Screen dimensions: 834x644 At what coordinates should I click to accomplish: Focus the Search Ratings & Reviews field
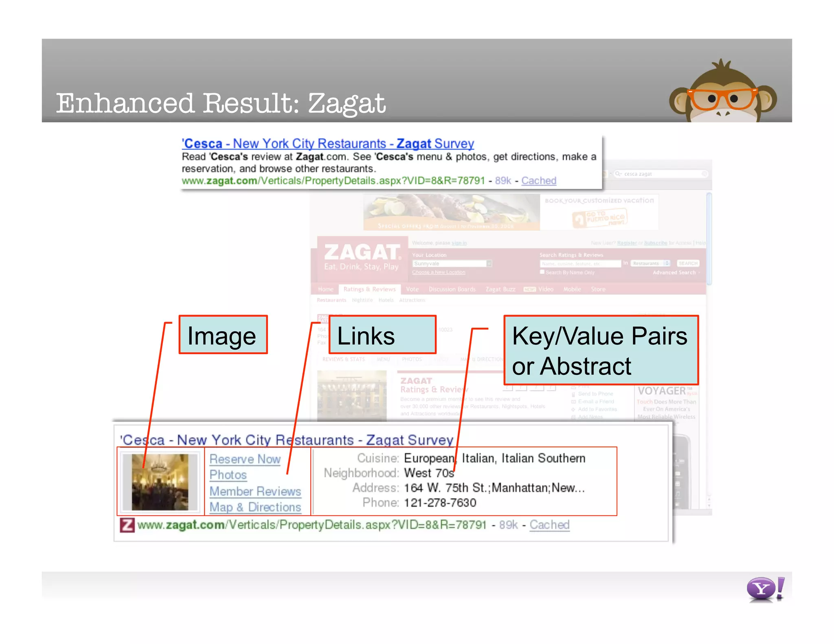(580, 264)
